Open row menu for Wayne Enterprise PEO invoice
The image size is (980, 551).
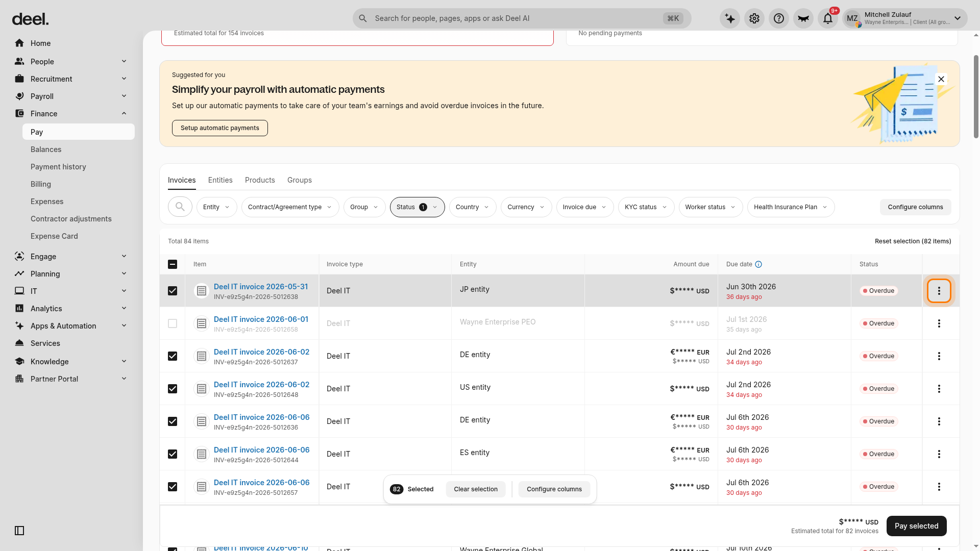tap(939, 323)
